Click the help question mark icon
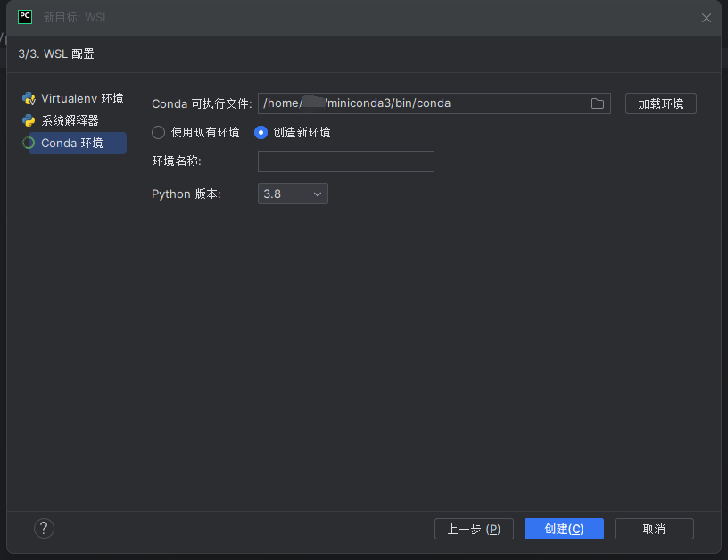This screenshot has height=560, width=728. coord(44,528)
